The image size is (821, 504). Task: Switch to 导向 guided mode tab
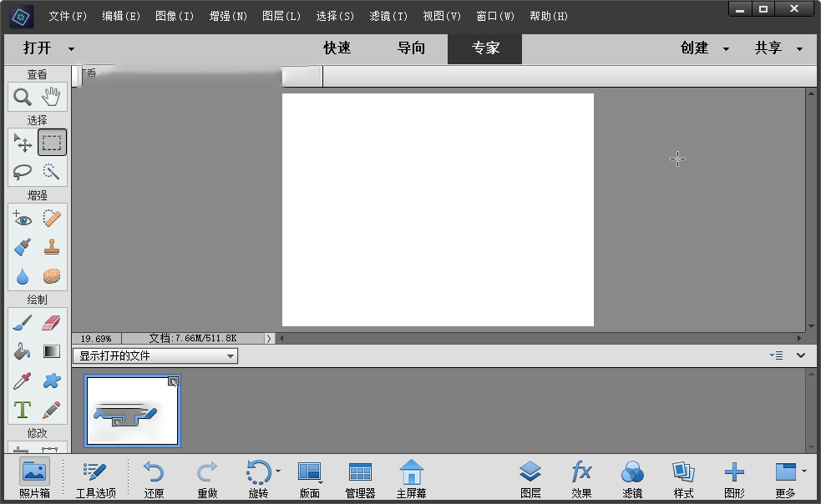[x=411, y=48]
